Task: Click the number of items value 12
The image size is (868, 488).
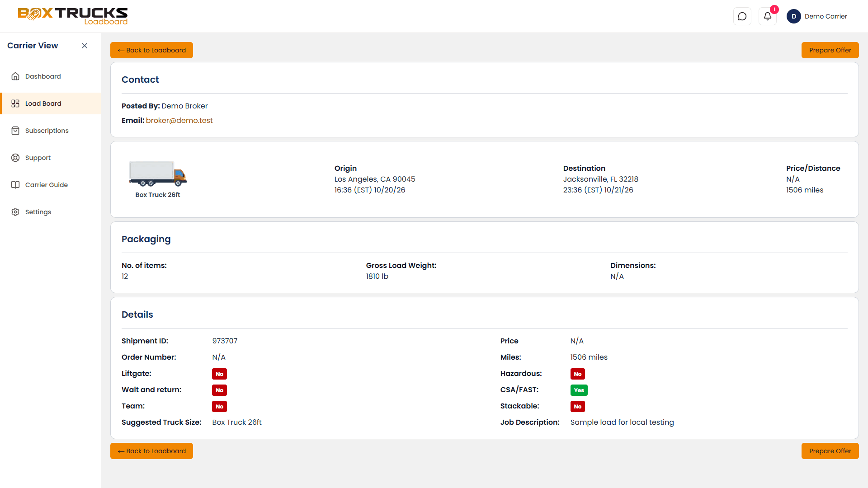Action: pos(125,276)
